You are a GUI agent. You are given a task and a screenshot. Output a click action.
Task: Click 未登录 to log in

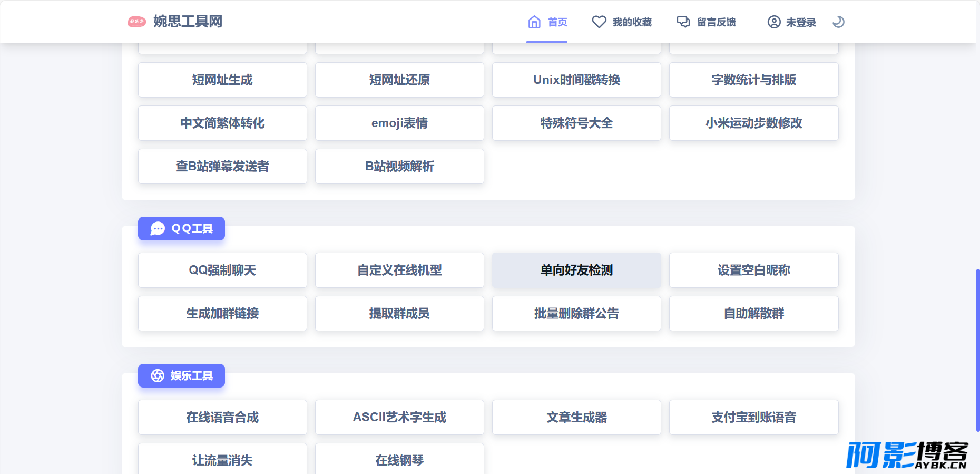coord(791,22)
